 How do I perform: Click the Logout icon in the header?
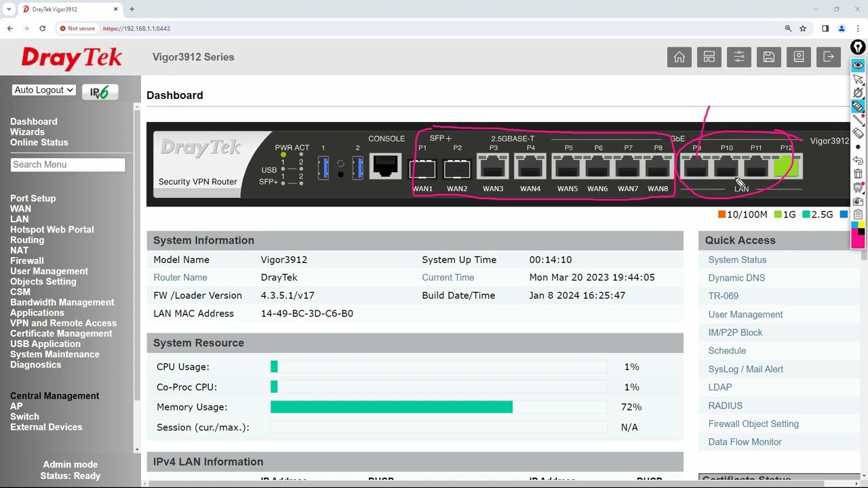coord(828,57)
